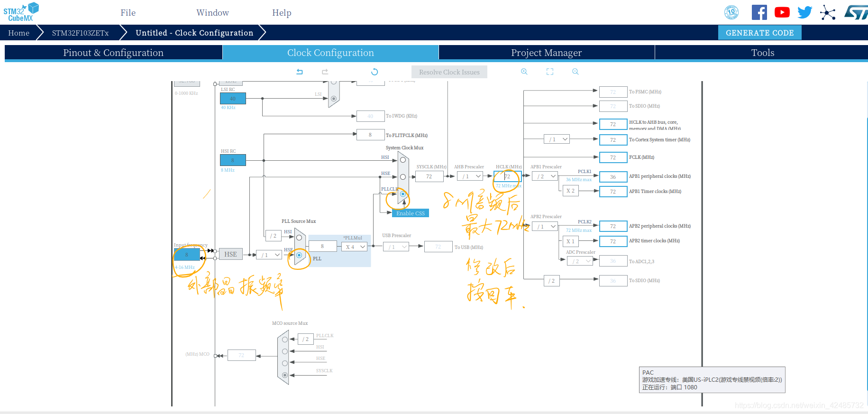Click the GENERATE CODE button

[x=760, y=33]
